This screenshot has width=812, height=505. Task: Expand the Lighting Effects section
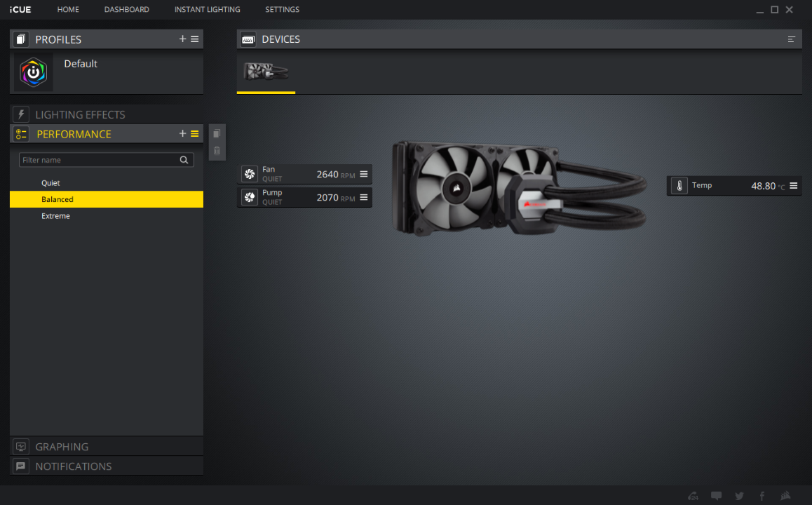point(80,114)
